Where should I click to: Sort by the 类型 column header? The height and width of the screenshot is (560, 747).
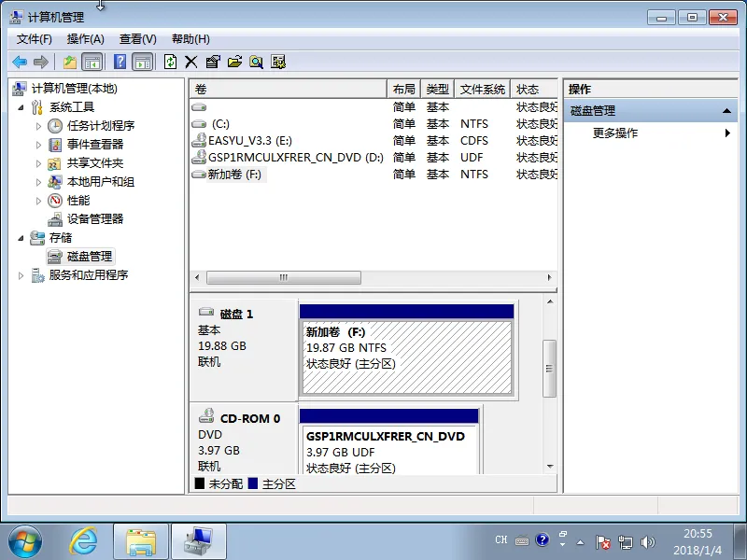click(438, 89)
